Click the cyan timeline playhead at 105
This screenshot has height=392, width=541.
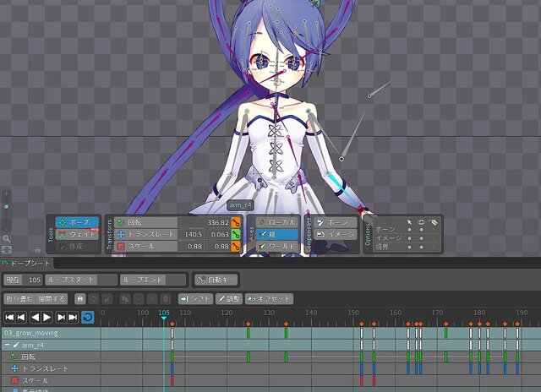click(x=164, y=318)
